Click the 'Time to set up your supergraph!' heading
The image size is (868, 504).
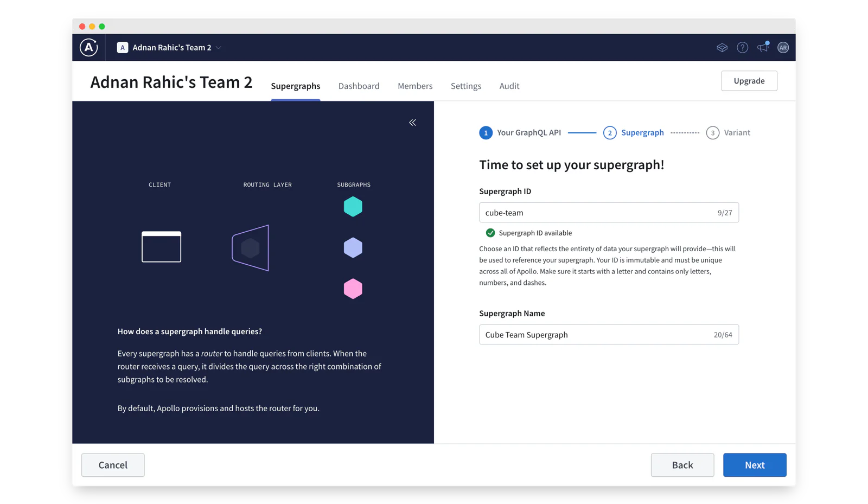(571, 165)
